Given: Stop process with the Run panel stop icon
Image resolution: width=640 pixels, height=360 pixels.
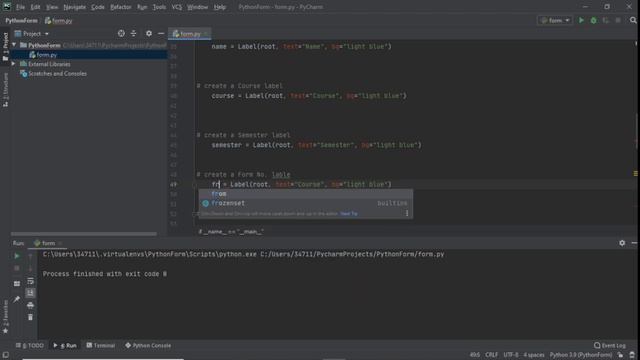Looking at the screenshot, I should tap(17, 268).
